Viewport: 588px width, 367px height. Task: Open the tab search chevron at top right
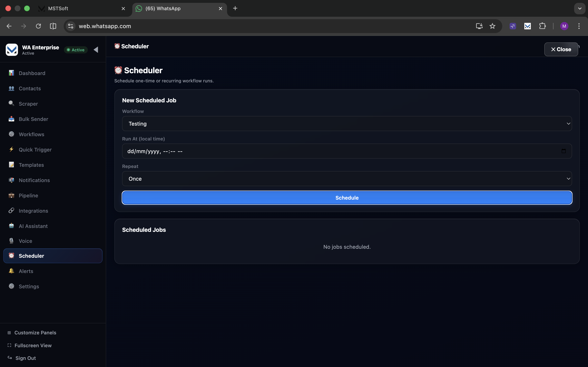point(579,9)
